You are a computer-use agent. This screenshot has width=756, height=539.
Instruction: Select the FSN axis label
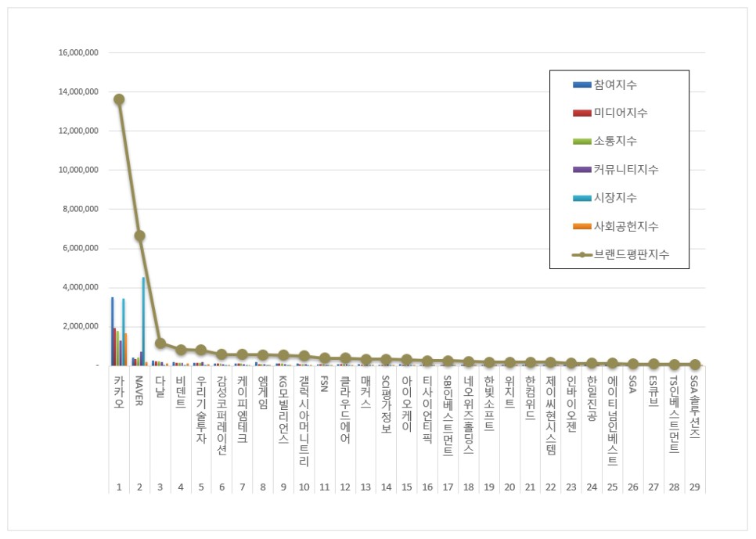[325, 384]
